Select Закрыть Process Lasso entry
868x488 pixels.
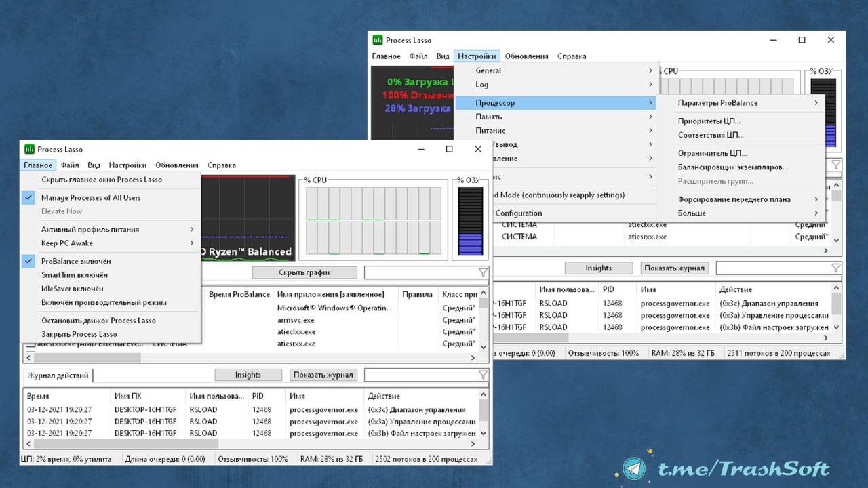click(x=79, y=334)
